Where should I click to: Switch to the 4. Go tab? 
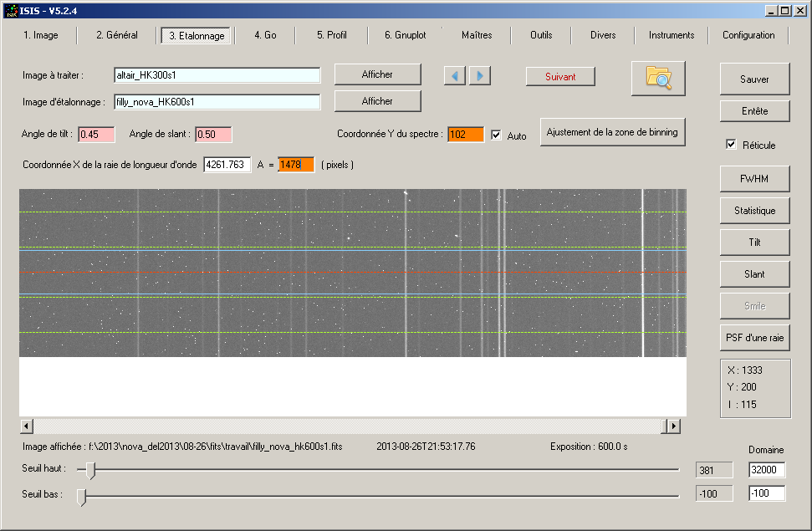[x=265, y=35]
